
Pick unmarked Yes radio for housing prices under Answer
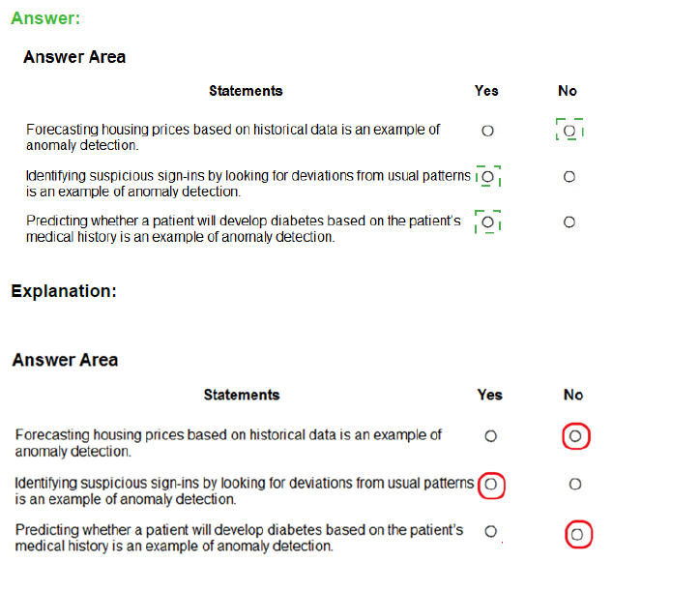pos(487,131)
